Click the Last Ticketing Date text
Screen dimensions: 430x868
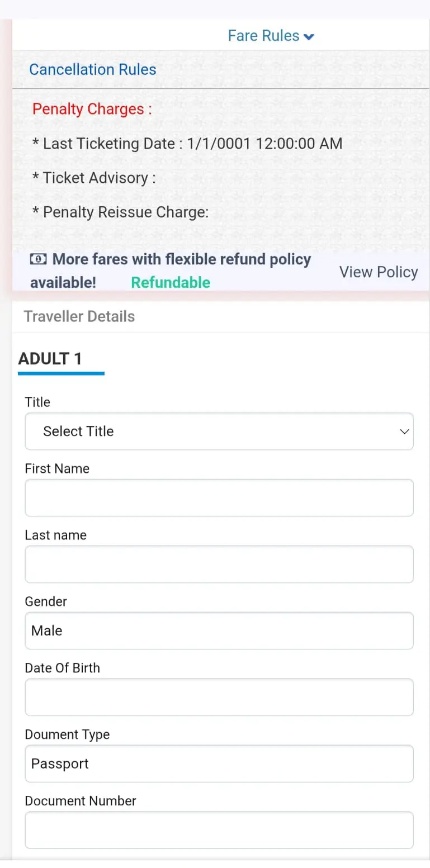tap(187, 144)
